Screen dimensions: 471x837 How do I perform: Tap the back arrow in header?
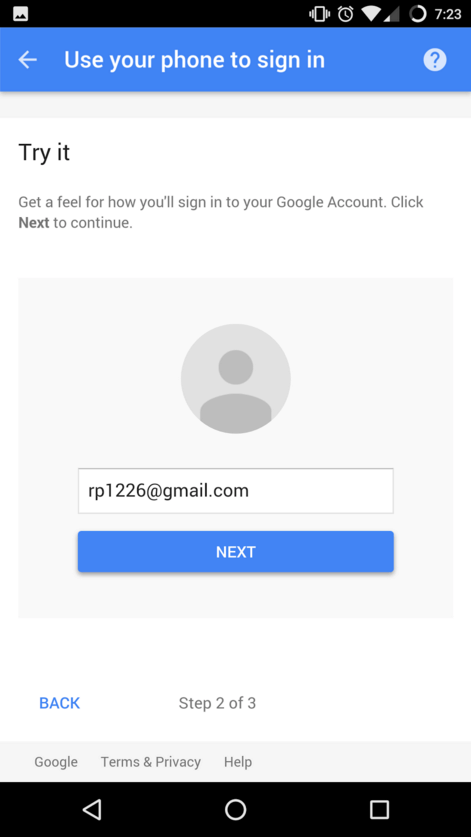[x=28, y=60]
